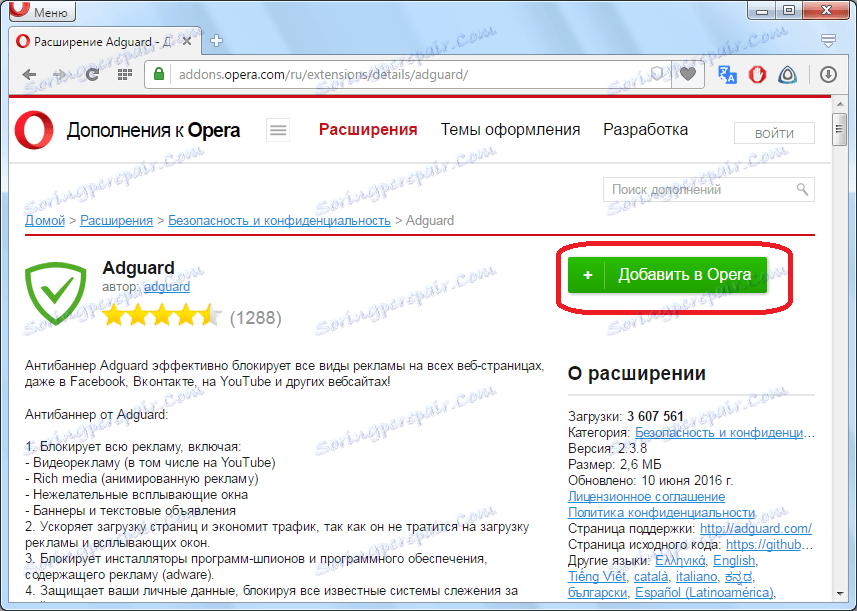This screenshot has width=857, height=611.
Task: Click the page scrollbar down arrow
Action: [840, 595]
